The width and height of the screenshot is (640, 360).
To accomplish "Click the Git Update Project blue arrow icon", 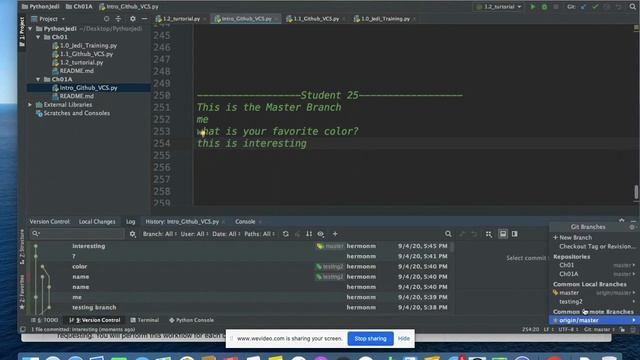I will 584,7.
